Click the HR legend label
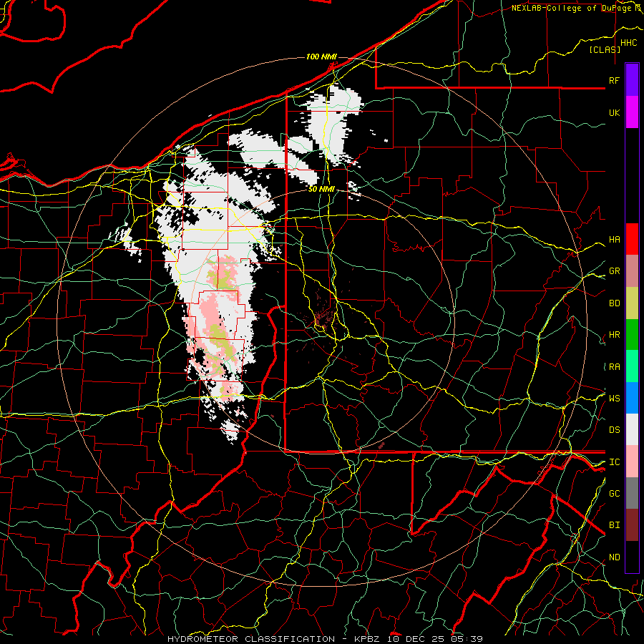 614,335
